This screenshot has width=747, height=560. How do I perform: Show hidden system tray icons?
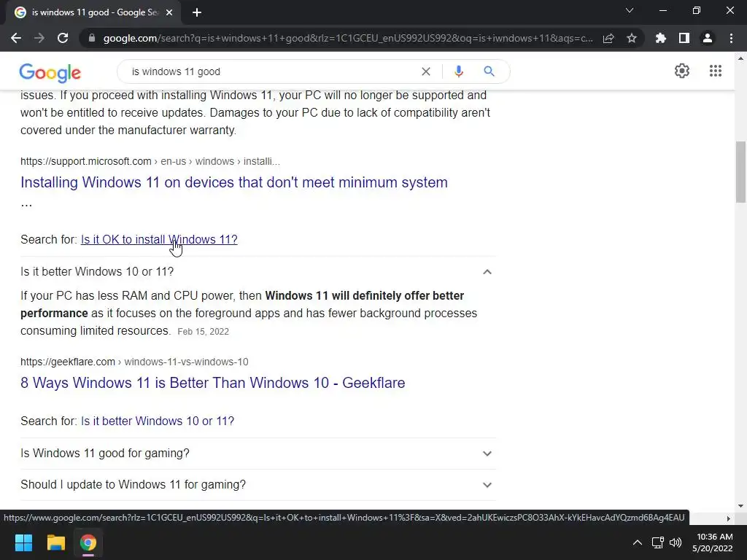[x=637, y=542]
